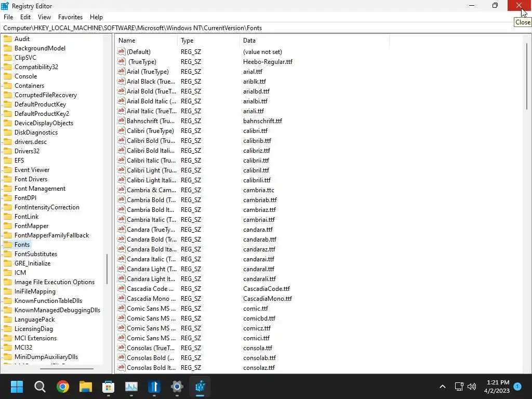Screen dimensions: 532x399
Task: Click the candarali.ttf data cell
Action: [260, 279]
